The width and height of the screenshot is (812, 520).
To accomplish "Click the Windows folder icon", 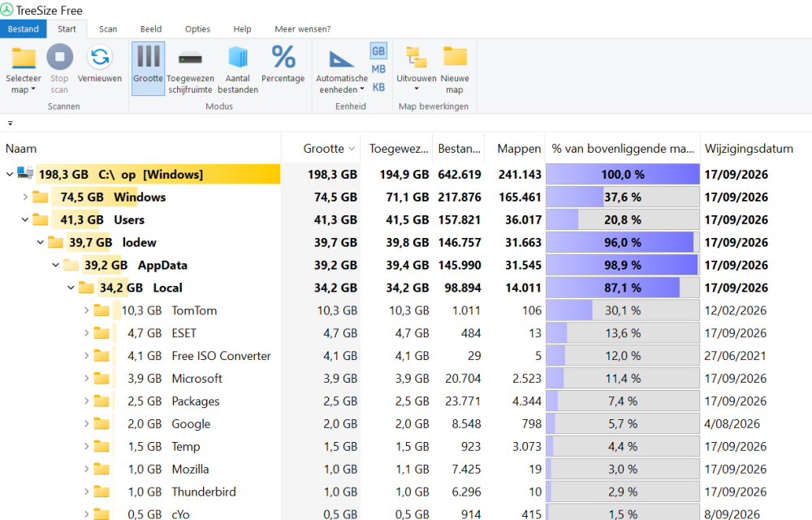I will 40,197.
